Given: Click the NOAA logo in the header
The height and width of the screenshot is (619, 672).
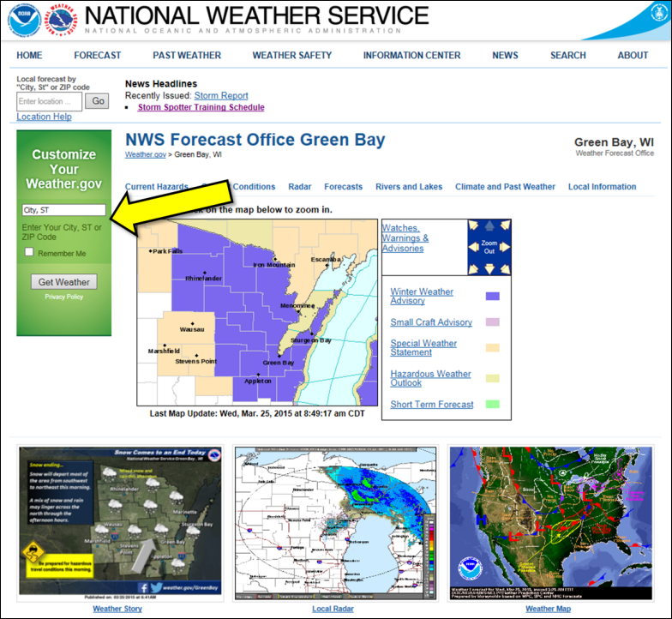Looking at the screenshot, I should coord(24,21).
